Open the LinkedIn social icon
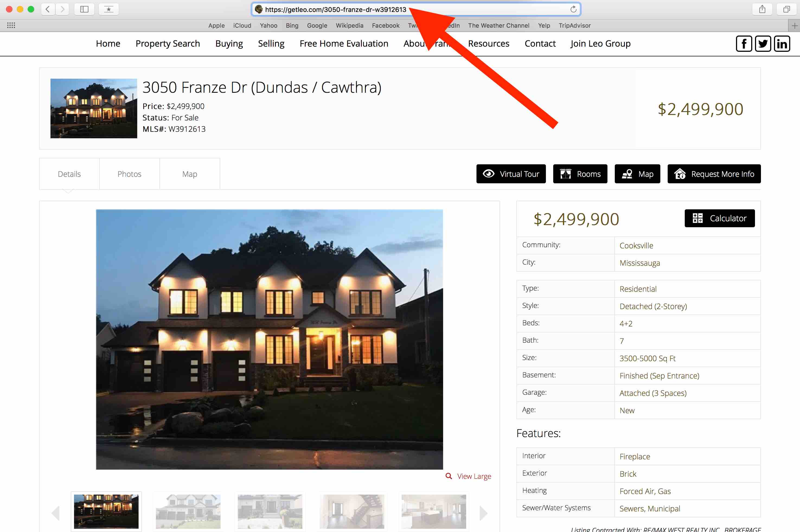 782,44
